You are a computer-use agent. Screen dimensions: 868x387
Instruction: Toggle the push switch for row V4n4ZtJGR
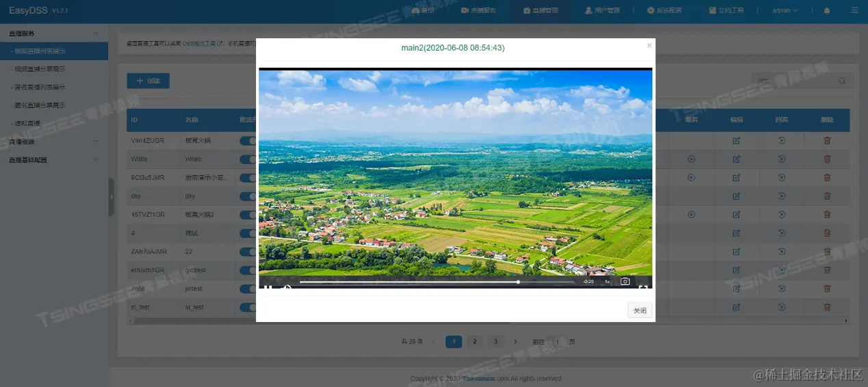coord(248,140)
